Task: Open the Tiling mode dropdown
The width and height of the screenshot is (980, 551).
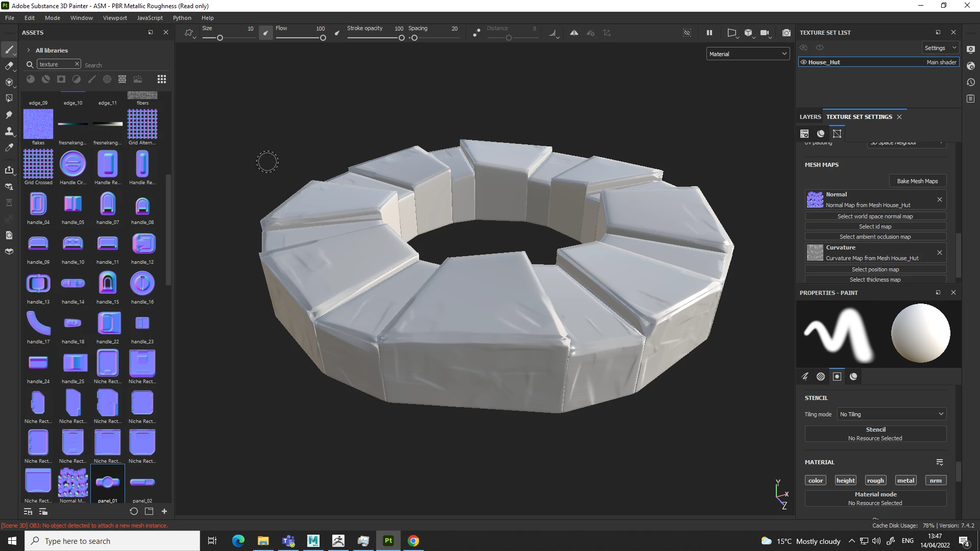Action: (x=891, y=414)
